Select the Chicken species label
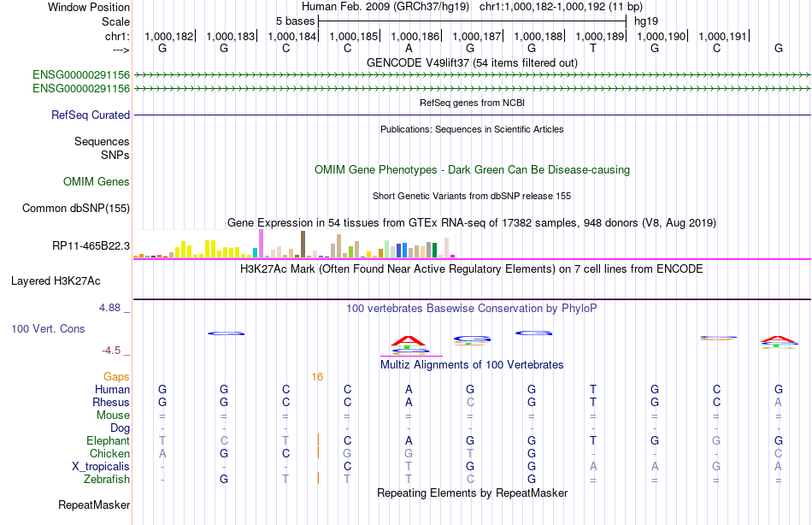 click(x=109, y=453)
